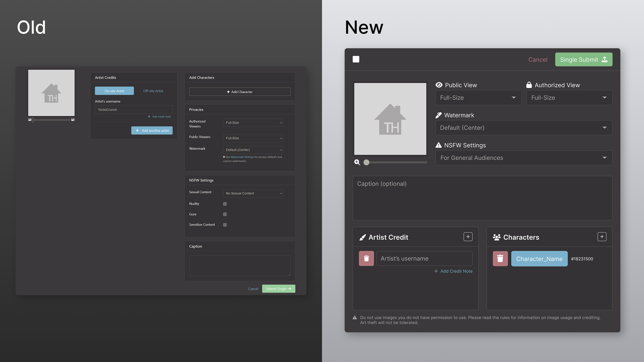Add character with plus icon in Characters
This screenshot has width=644, height=362.
click(602, 237)
